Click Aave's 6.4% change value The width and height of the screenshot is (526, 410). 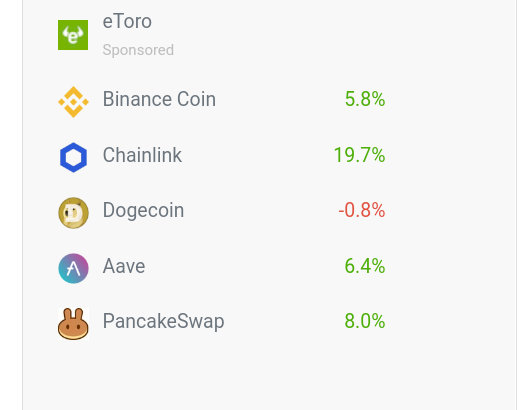pyautogui.click(x=365, y=266)
